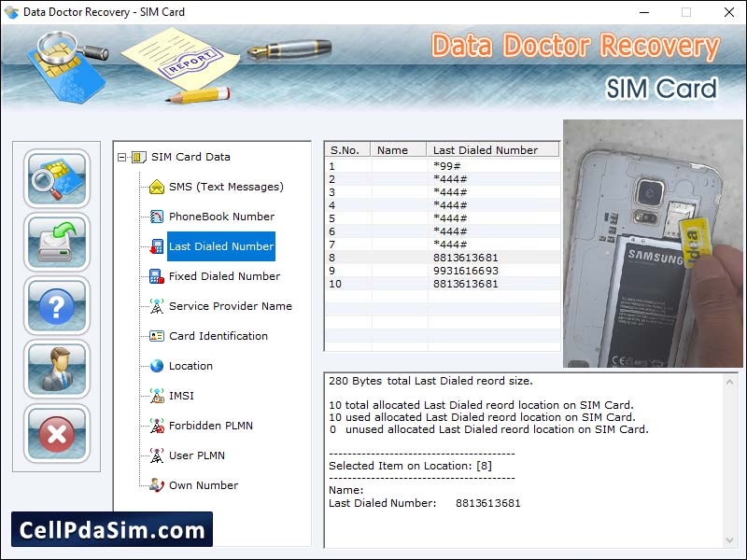The width and height of the screenshot is (747, 560).
Task: Click the PhoneBook Number icon
Action: pyautogui.click(x=157, y=217)
